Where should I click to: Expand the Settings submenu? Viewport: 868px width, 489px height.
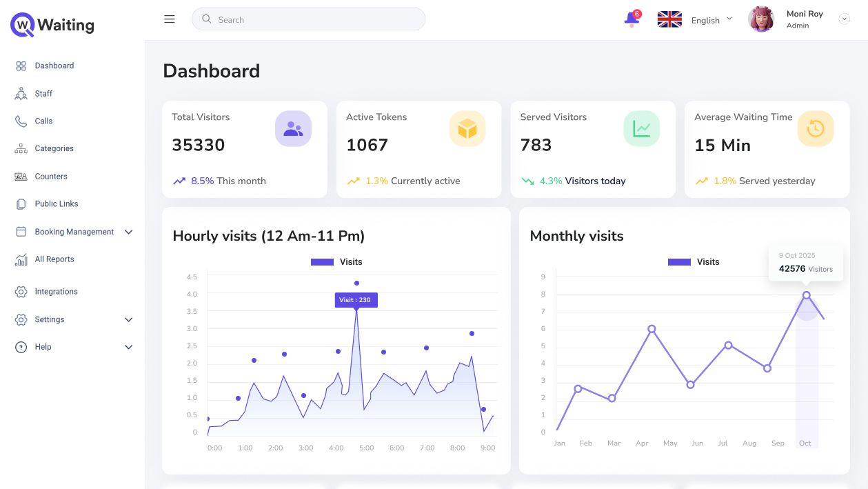[x=49, y=319]
